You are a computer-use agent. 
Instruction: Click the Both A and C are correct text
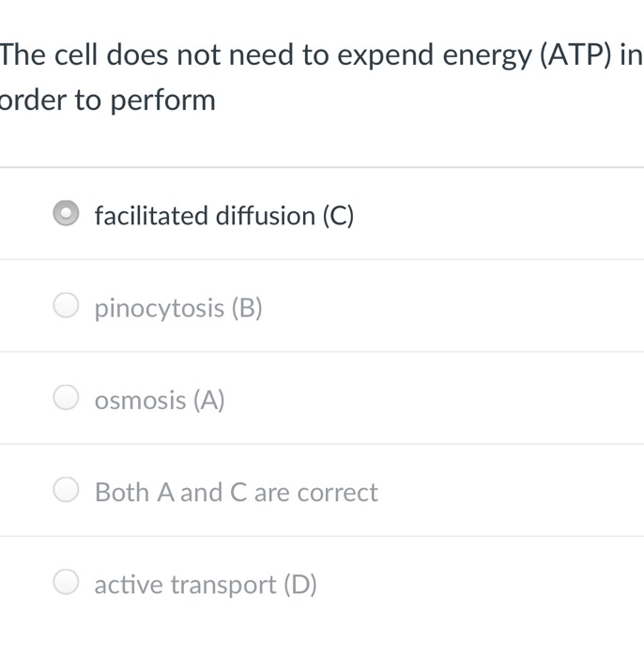click(x=236, y=492)
